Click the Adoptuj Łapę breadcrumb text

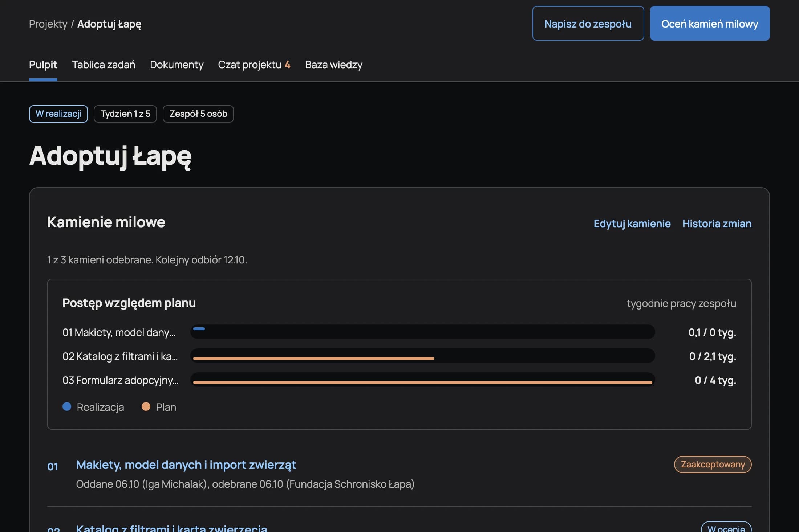(109, 24)
